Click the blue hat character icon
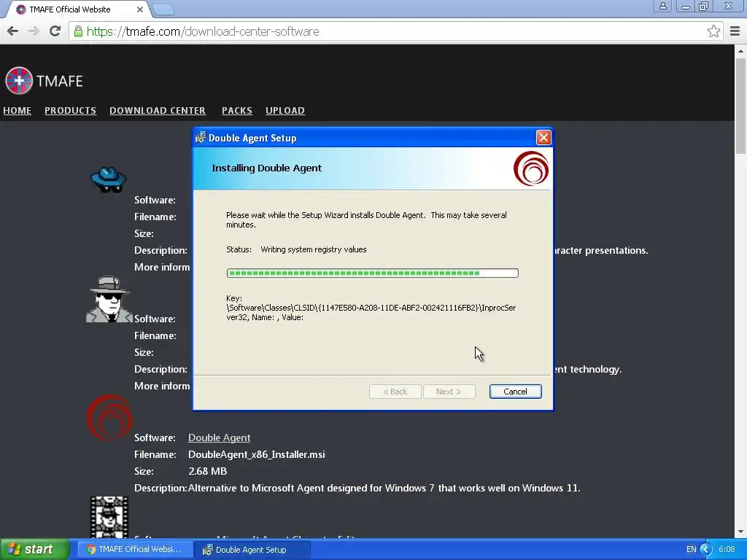The height and width of the screenshot is (560, 747). (x=109, y=179)
